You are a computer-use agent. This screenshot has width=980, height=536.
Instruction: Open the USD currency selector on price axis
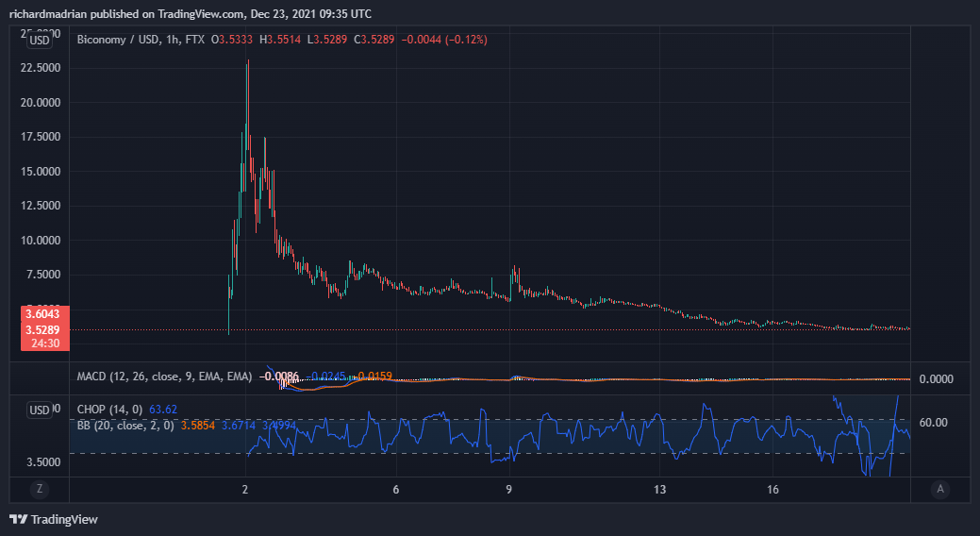tap(40, 40)
